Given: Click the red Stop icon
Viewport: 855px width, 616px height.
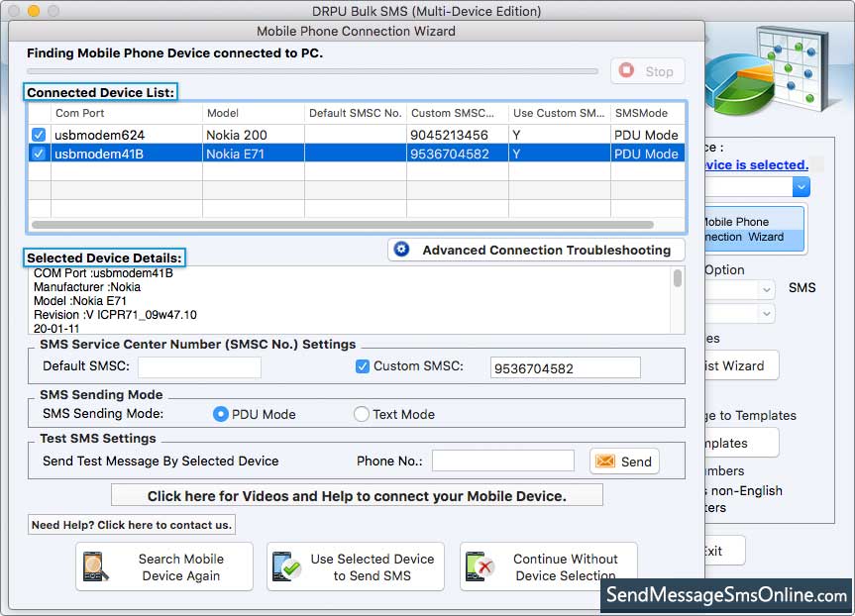Looking at the screenshot, I should click(x=626, y=70).
